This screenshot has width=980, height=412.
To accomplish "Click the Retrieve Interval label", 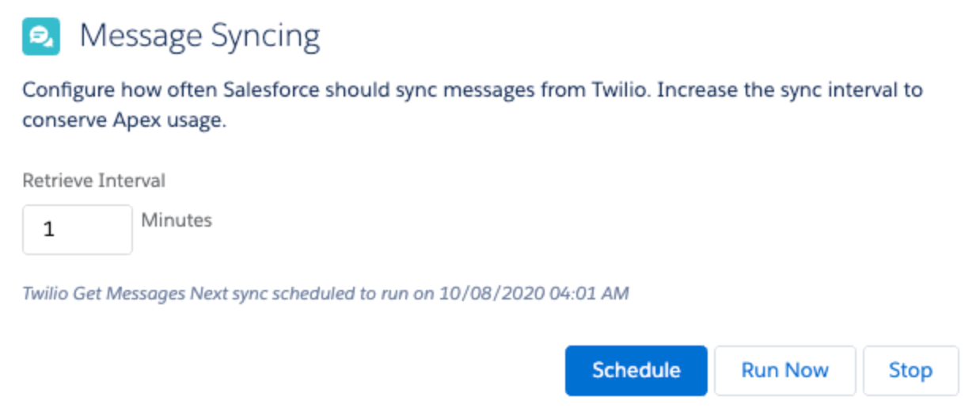I will coord(93,181).
